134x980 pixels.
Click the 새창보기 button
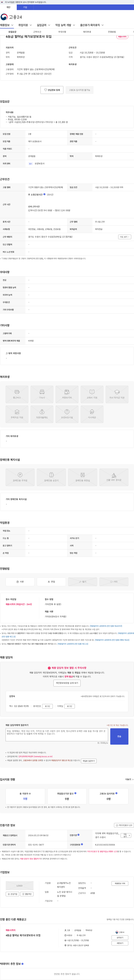coord(120,943)
